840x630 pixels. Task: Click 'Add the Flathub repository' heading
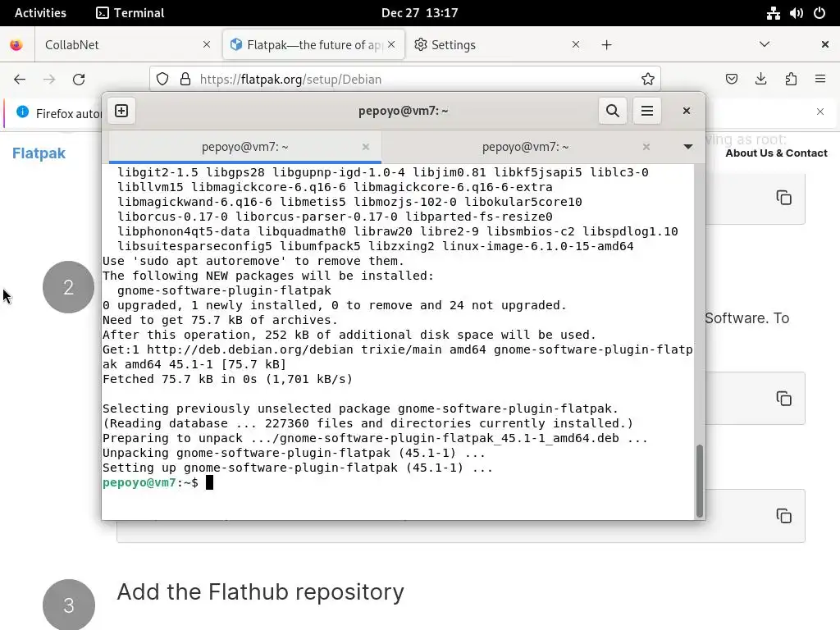coord(260,592)
